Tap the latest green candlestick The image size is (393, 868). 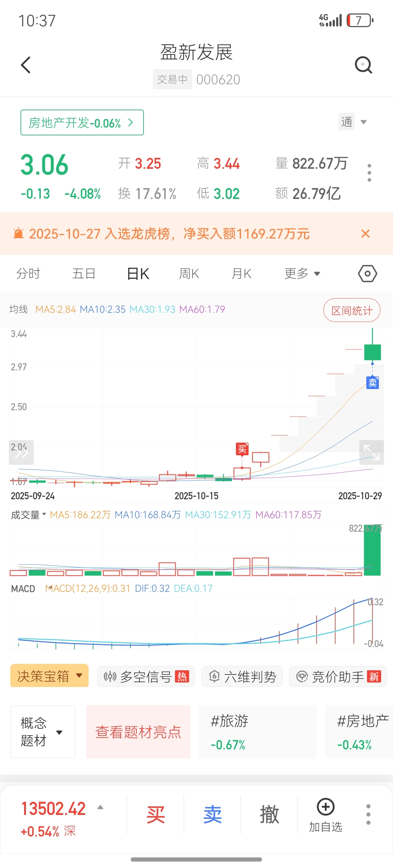[372, 352]
